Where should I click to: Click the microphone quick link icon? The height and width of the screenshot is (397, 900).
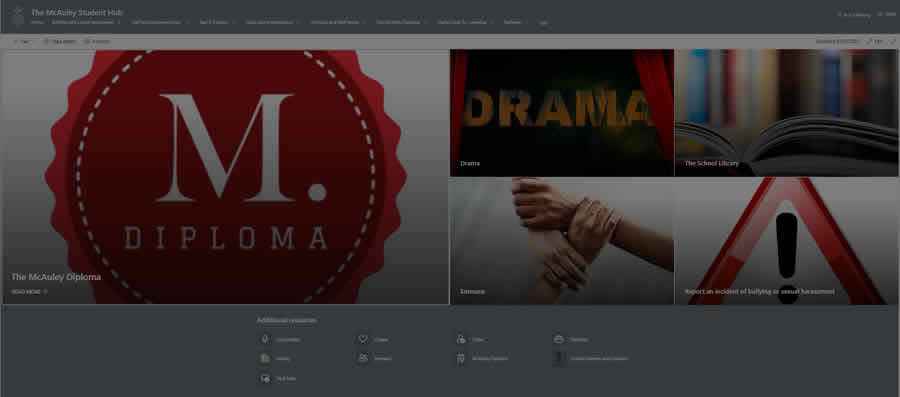265,339
